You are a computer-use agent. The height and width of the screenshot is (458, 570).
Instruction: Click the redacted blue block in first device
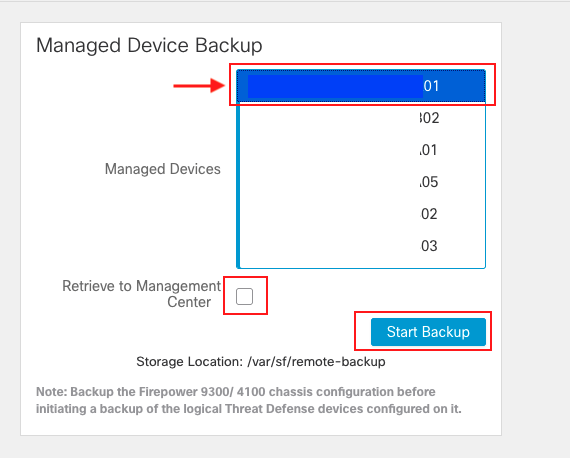coord(335,86)
